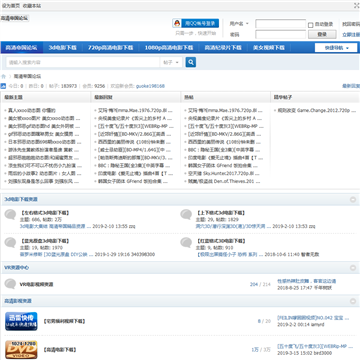
Task: Open the 【蓝光原盘3d电影下载】 forum
Action: pyautogui.click(x=45, y=241)
